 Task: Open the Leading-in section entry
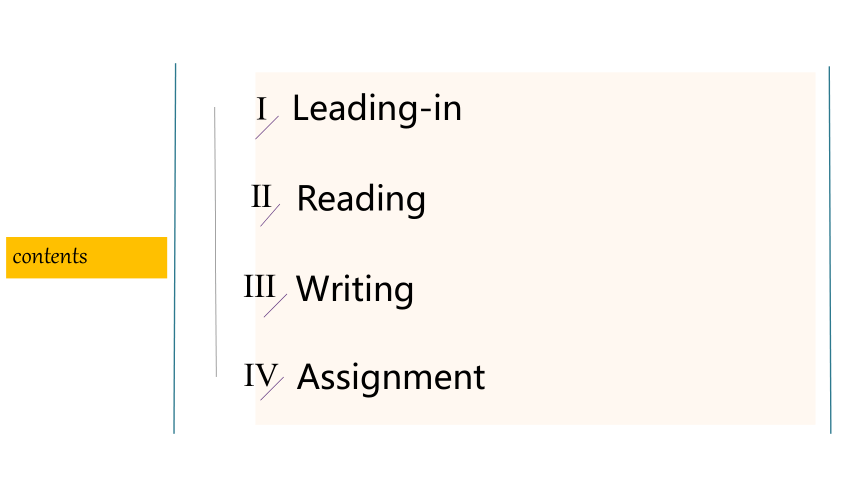(x=377, y=109)
